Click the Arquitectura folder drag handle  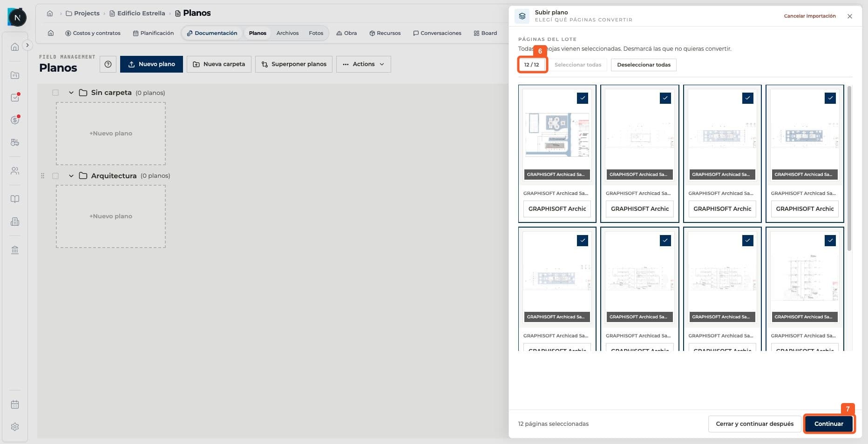point(42,176)
